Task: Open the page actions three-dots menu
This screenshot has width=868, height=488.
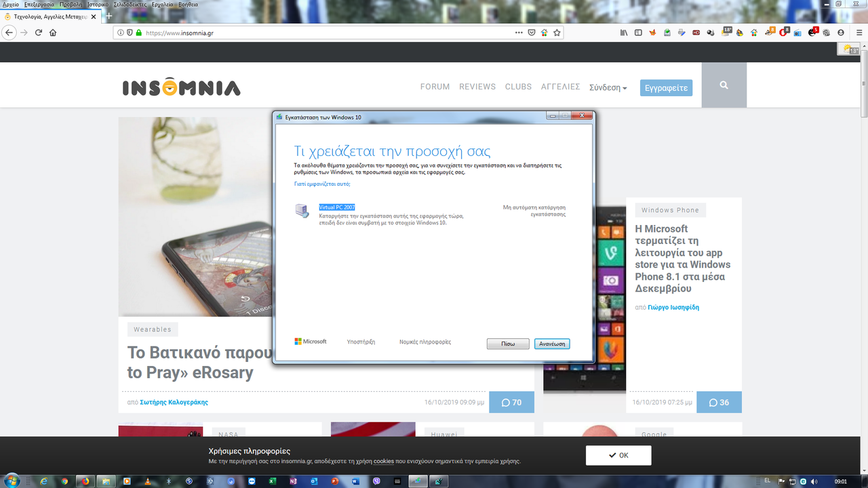Action: (519, 33)
